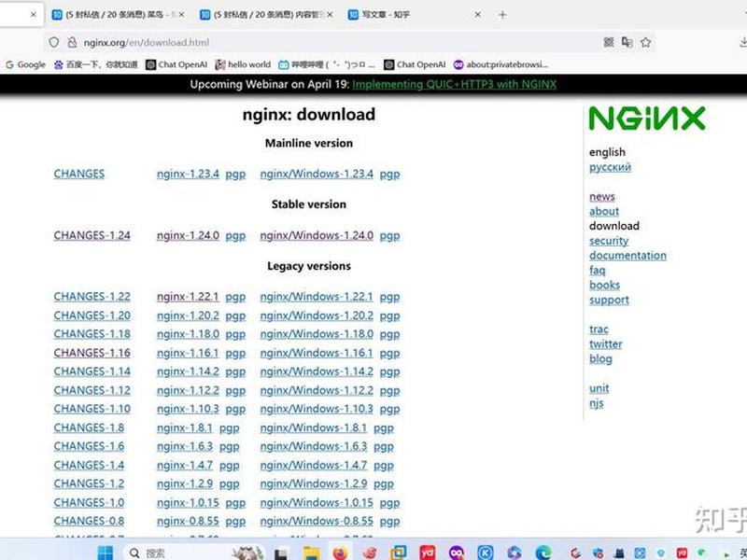Viewport: 747px width, 560px height.
Task: Bookmark this page with the star icon
Action: [x=645, y=42]
